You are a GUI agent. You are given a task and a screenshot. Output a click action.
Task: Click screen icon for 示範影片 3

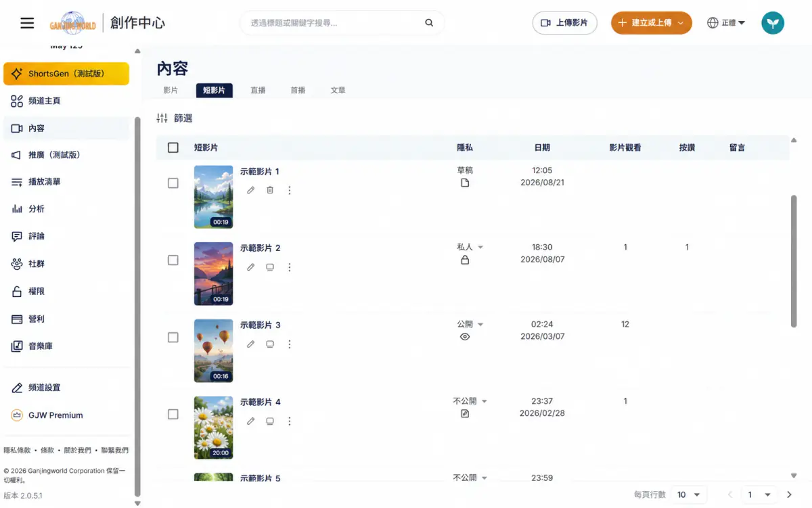coord(270,344)
